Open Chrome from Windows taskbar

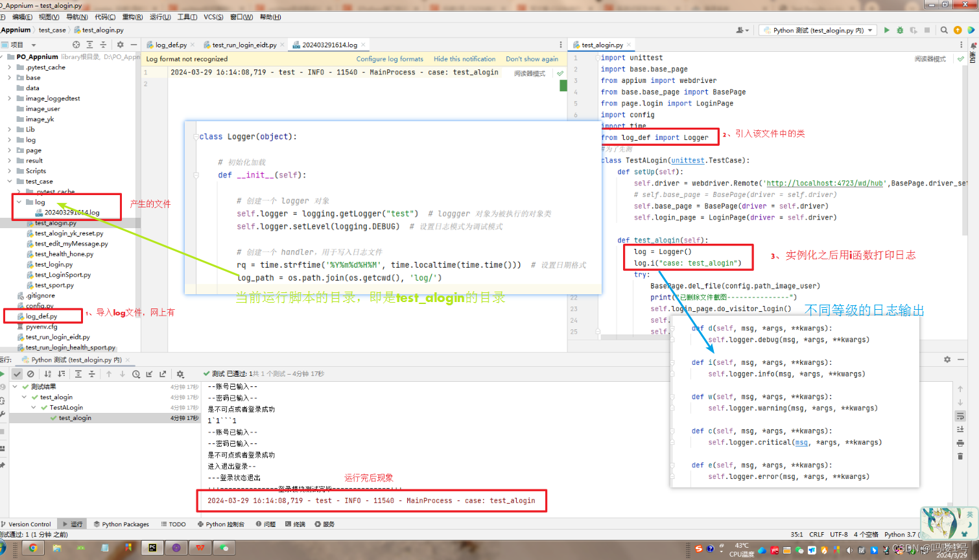click(33, 548)
